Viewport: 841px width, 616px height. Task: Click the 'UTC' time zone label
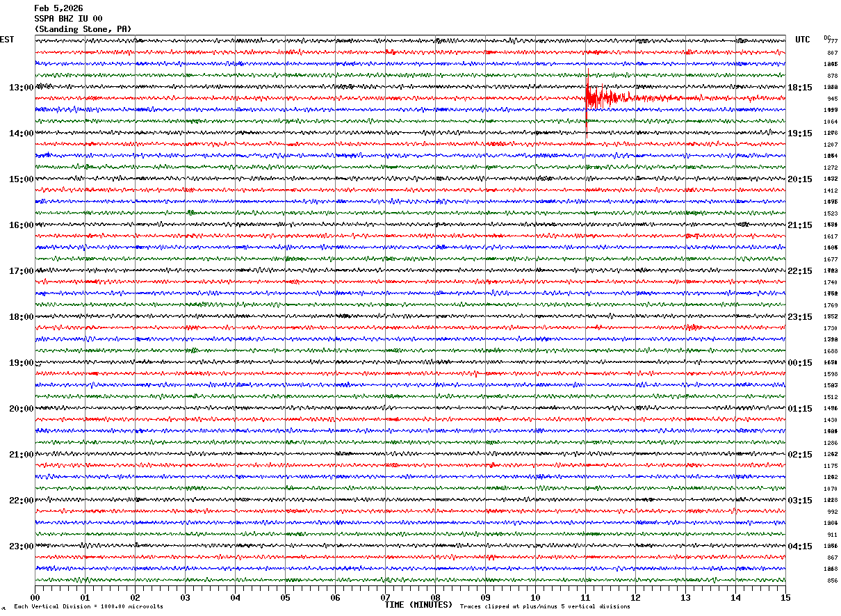[803, 40]
